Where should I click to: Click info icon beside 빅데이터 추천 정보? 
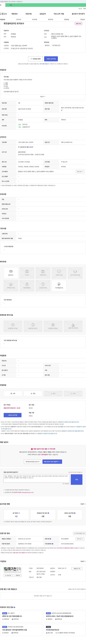pyautogui.click(x=14, y=607)
